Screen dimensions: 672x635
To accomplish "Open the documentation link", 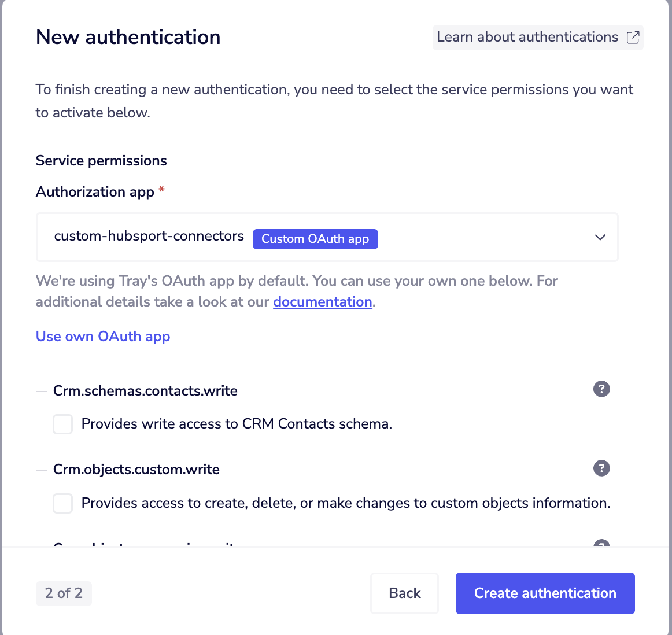I will coord(322,301).
